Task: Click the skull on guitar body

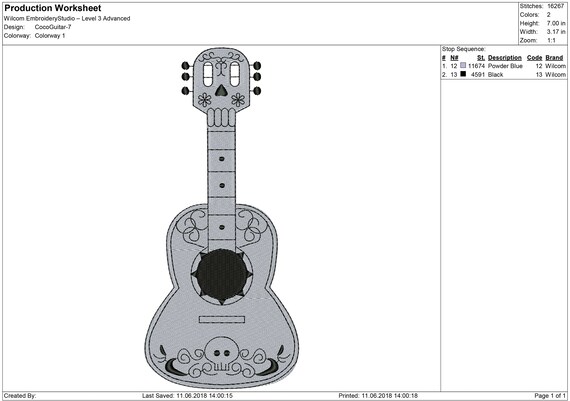Action: (x=222, y=354)
